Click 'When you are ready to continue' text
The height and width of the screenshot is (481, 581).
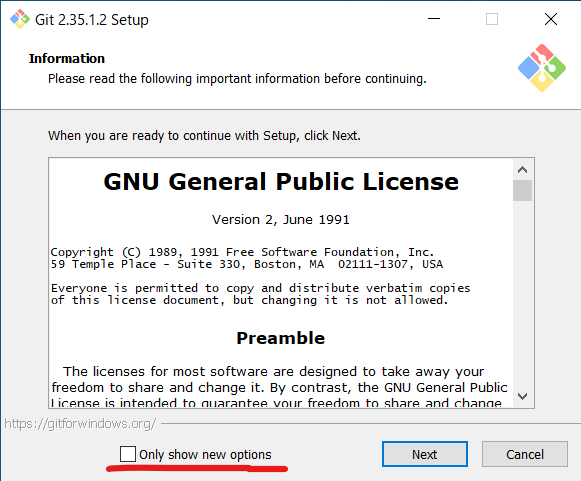point(204,136)
